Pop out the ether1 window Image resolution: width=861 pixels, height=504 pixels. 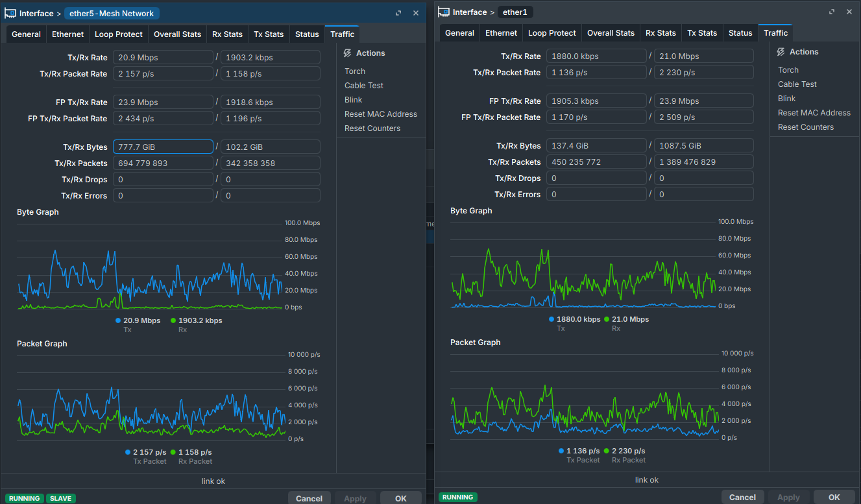tap(832, 12)
